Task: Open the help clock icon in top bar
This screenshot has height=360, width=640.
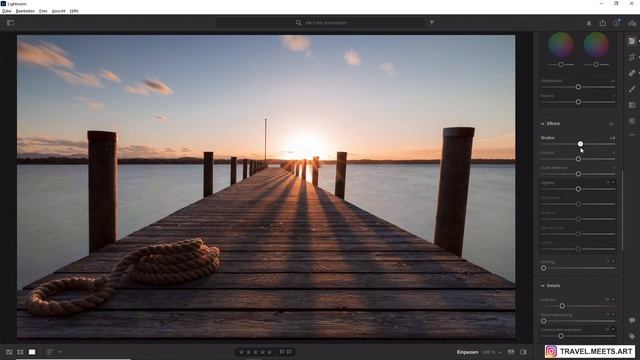Action: click(x=616, y=23)
